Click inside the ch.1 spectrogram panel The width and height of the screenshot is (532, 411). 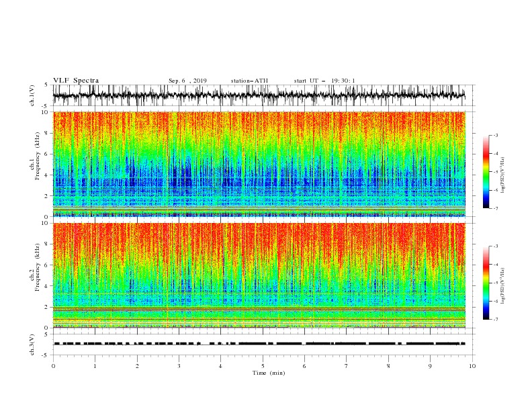[259, 164]
